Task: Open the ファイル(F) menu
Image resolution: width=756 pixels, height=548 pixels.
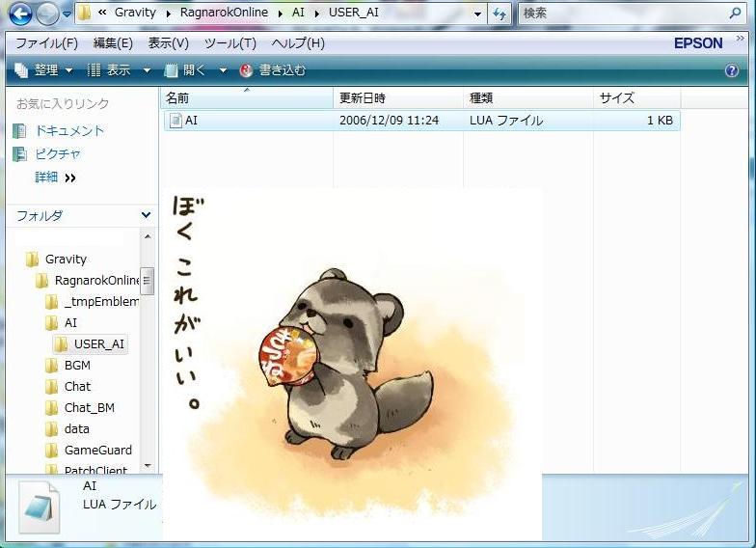Action: [x=46, y=43]
